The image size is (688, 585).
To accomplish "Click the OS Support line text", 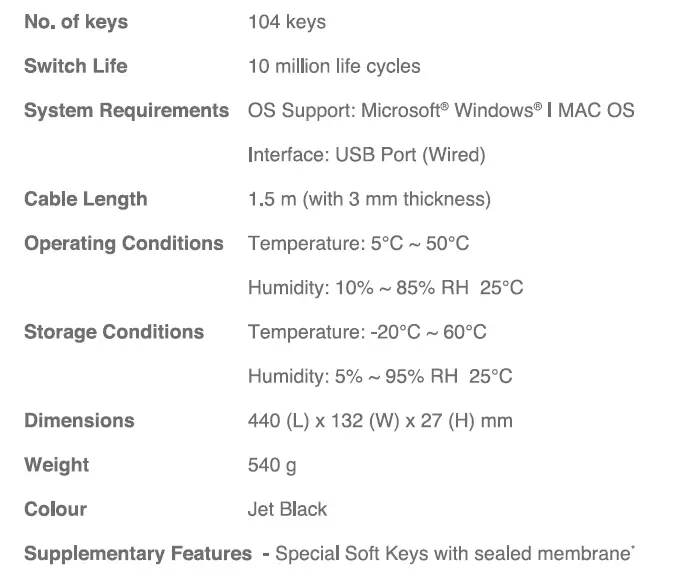I will pos(441,110).
